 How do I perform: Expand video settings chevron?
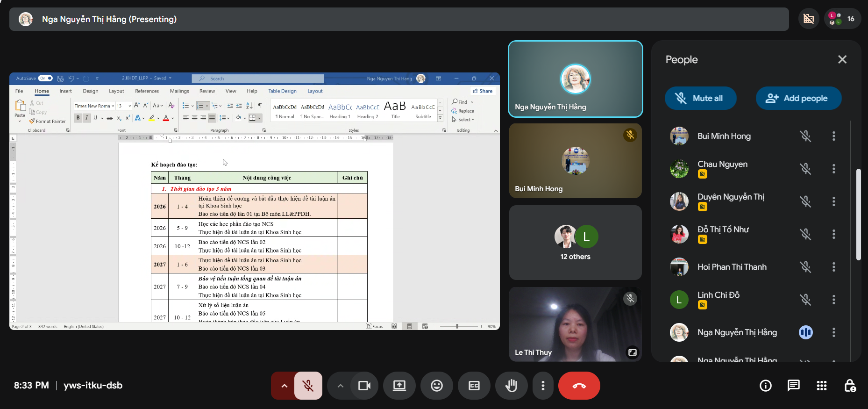[x=340, y=386]
